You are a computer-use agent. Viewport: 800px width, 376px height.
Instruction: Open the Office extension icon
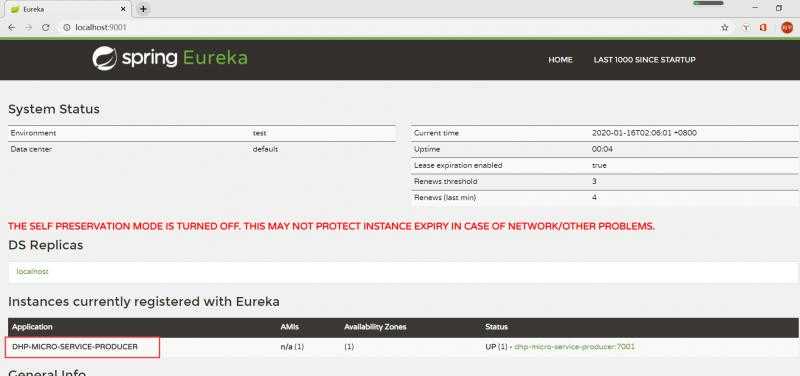(763, 28)
